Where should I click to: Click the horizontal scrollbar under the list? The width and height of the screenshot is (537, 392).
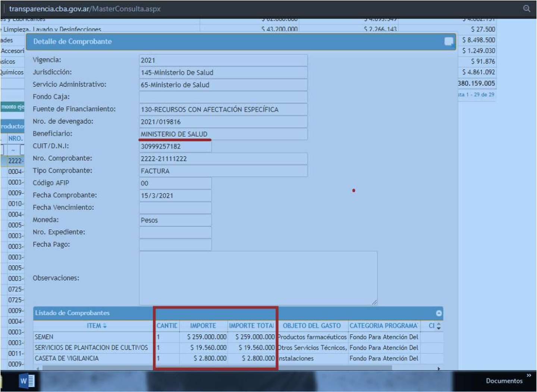(216, 368)
